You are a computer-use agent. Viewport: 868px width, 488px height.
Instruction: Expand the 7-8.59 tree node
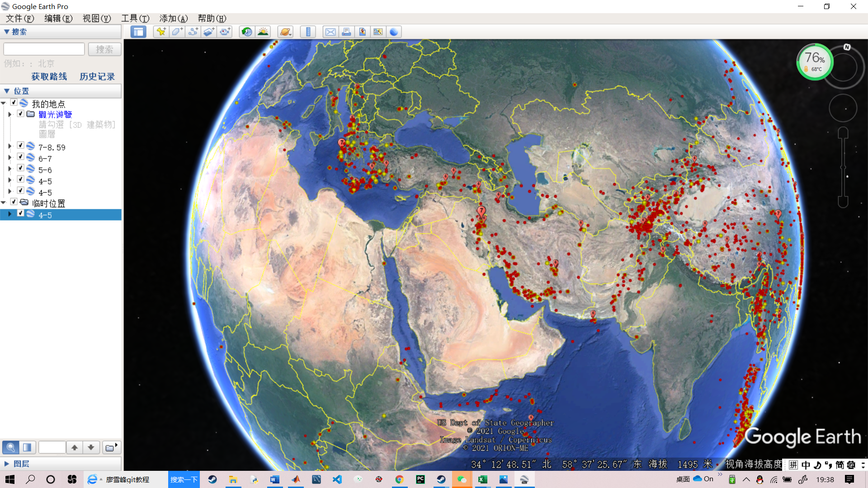pyautogui.click(x=10, y=146)
